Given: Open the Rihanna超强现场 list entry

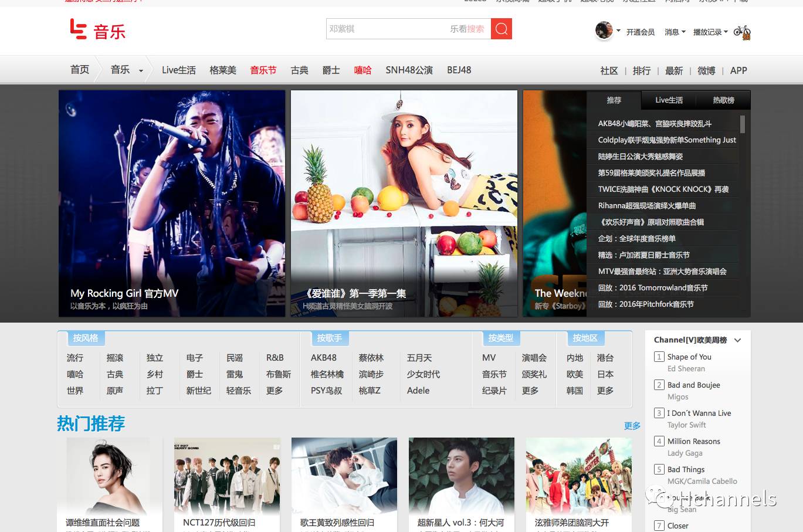Looking at the screenshot, I should pyautogui.click(x=646, y=206).
